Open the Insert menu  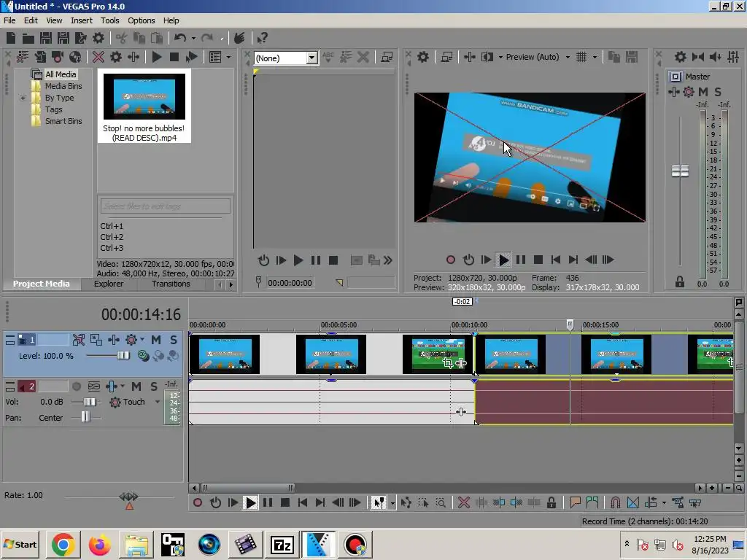(x=82, y=20)
